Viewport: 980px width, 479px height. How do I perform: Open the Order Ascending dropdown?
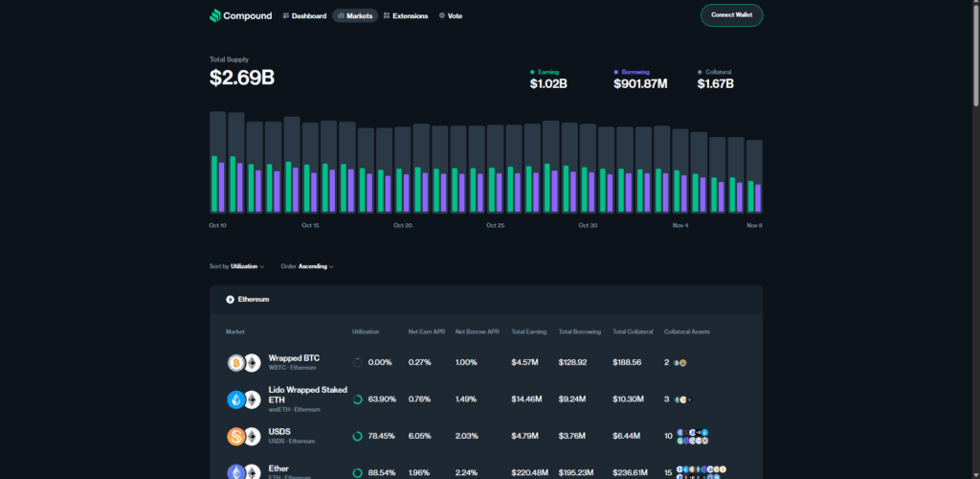315,266
